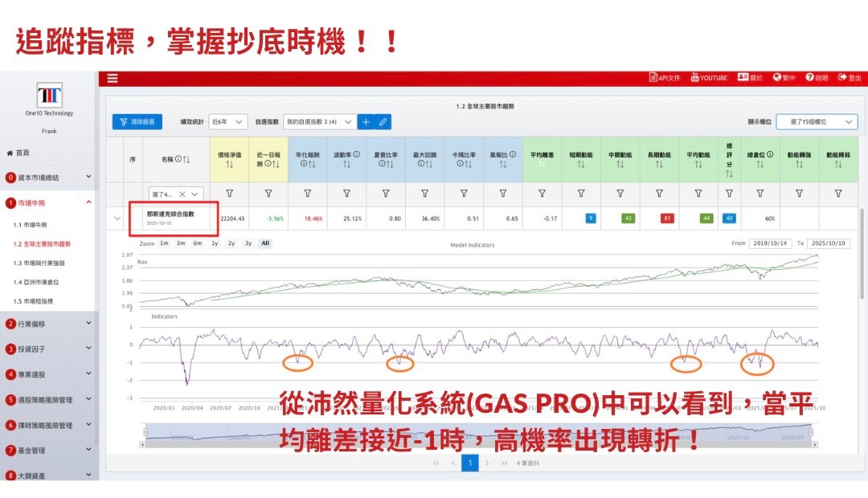868x498 pixels.
Task: Open the 1.5 市場短指標 submenu item
Action: [x=33, y=301]
